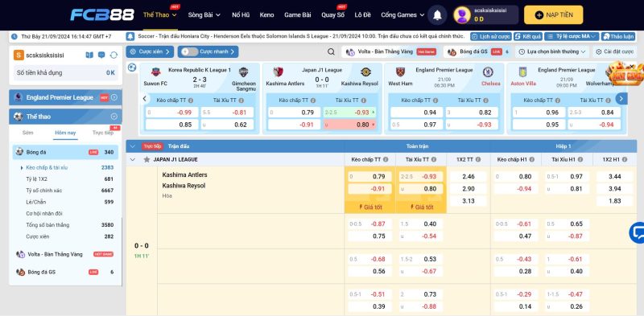Open Tỷ lệ cược MA dropdown
The height and width of the screenshot is (316, 644).
click(x=572, y=36)
